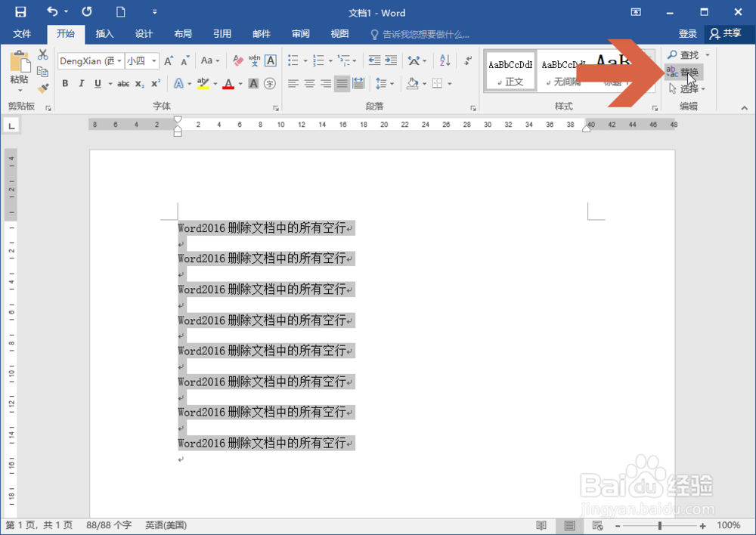
Task: Apply the 正文 style
Action: (x=510, y=71)
